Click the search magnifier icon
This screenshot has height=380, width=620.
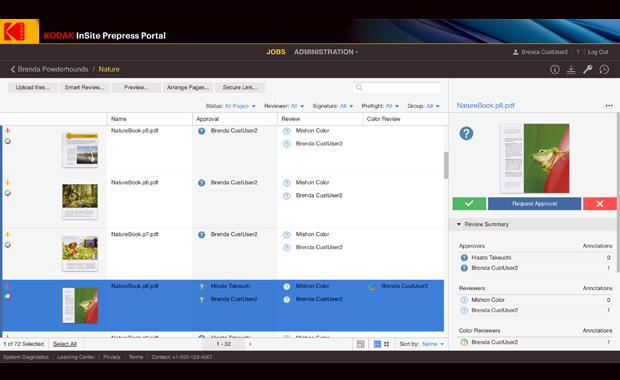pos(359,87)
